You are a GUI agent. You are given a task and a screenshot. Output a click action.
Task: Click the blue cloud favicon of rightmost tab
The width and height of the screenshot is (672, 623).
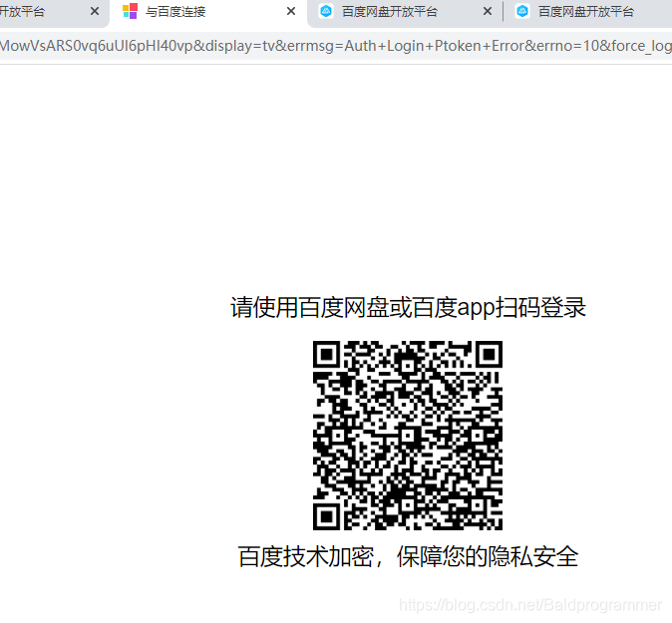(522, 12)
